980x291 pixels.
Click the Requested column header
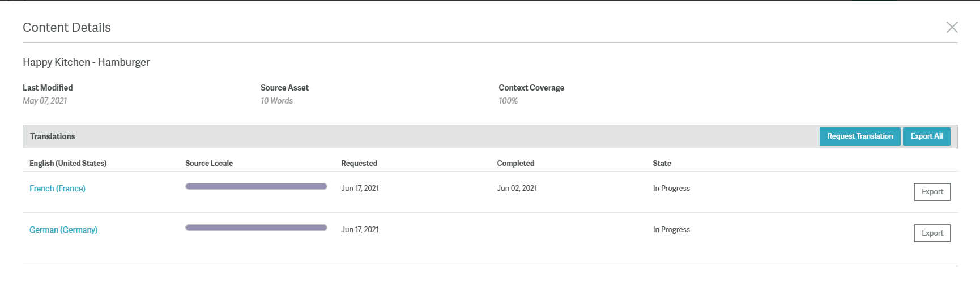[359, 164]
